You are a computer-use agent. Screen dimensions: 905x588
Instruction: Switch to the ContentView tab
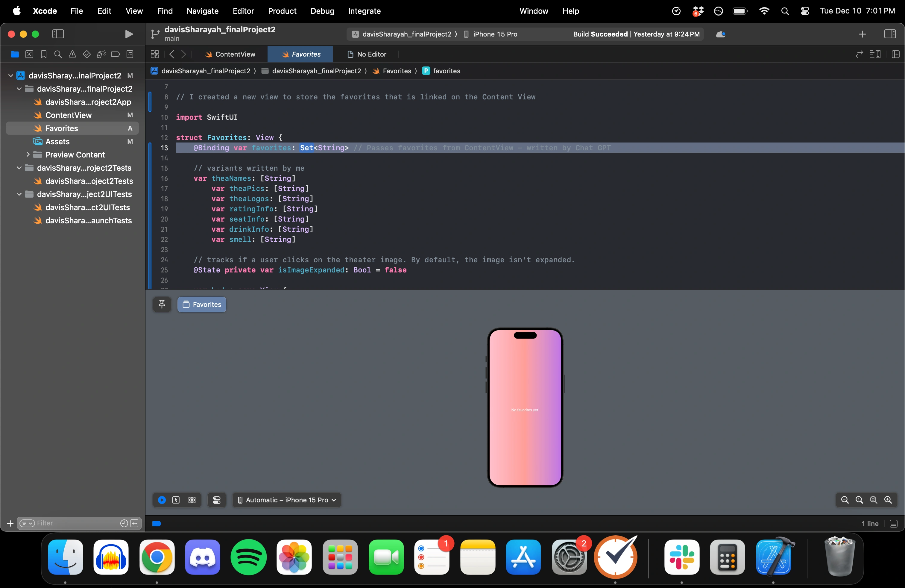click(x=230, y=54)
